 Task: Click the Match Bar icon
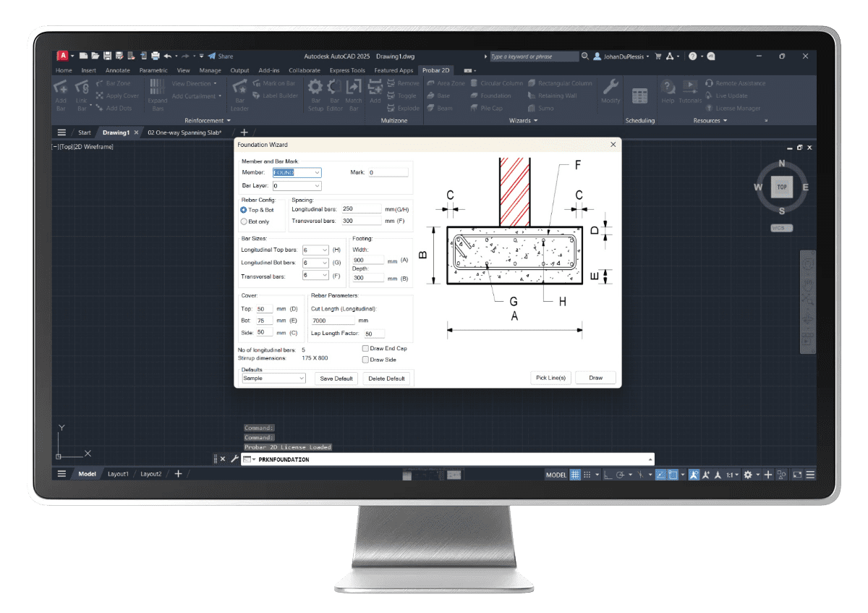[354, 88]
